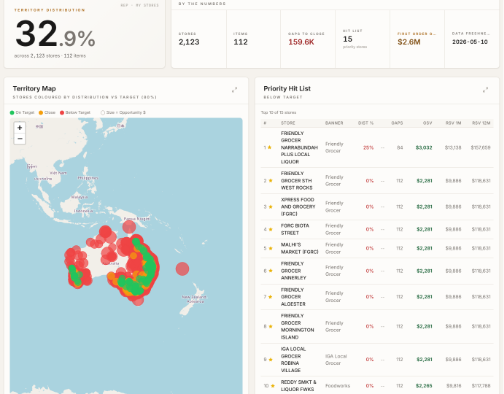Toggle the orange Close legend entry

click(x=47, y=113)
